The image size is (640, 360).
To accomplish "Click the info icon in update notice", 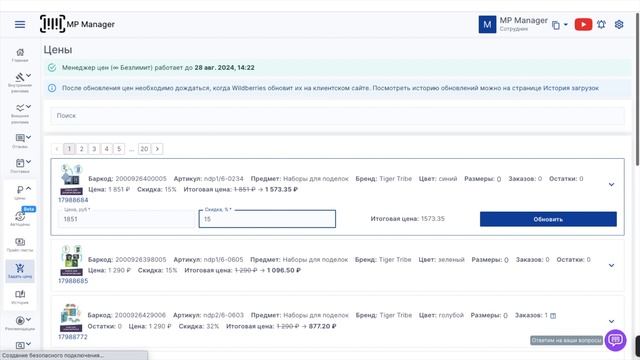I will [x=52, y=88].
